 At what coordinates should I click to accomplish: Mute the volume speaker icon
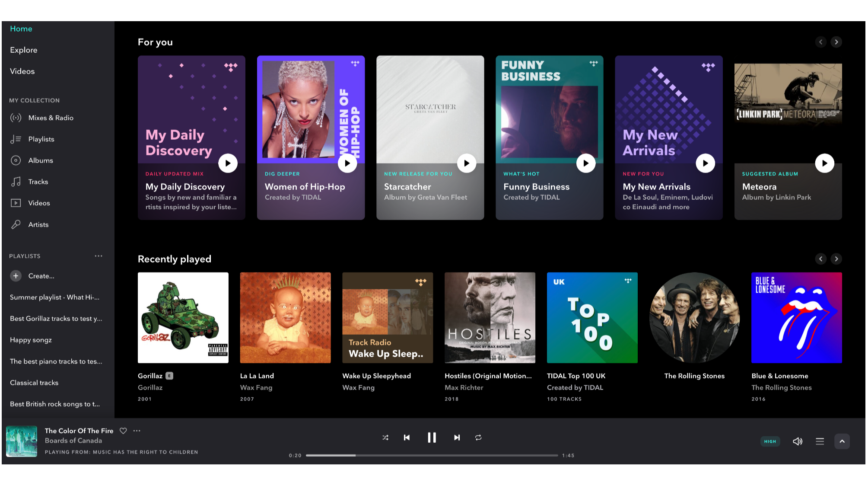tap(797, 441)
